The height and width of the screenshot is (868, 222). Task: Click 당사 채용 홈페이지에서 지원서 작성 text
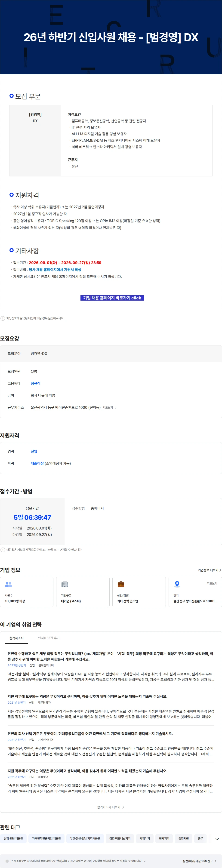pos(55,270)
